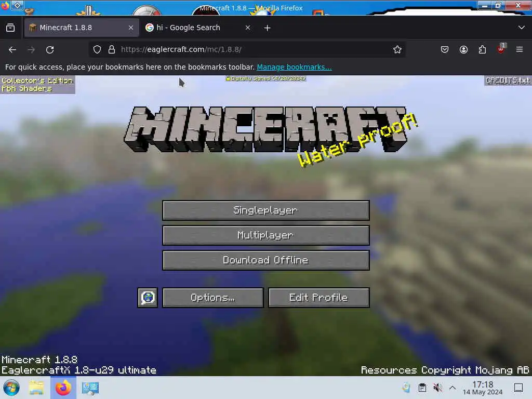Image resolution: width=532 pixels, height=399 pixels.
Task: Open CREDITS.txt in the corner
Action: (x=507, y=81)
